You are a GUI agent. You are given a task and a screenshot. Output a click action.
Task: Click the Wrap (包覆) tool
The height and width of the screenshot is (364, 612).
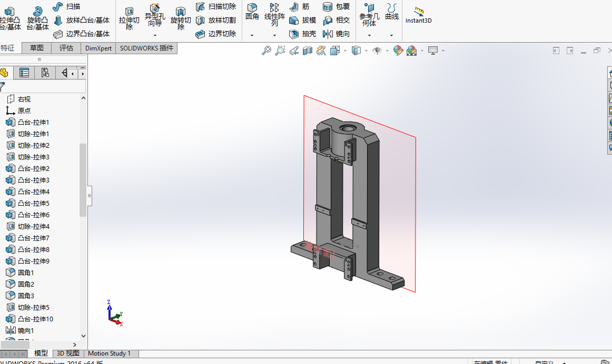337,7
